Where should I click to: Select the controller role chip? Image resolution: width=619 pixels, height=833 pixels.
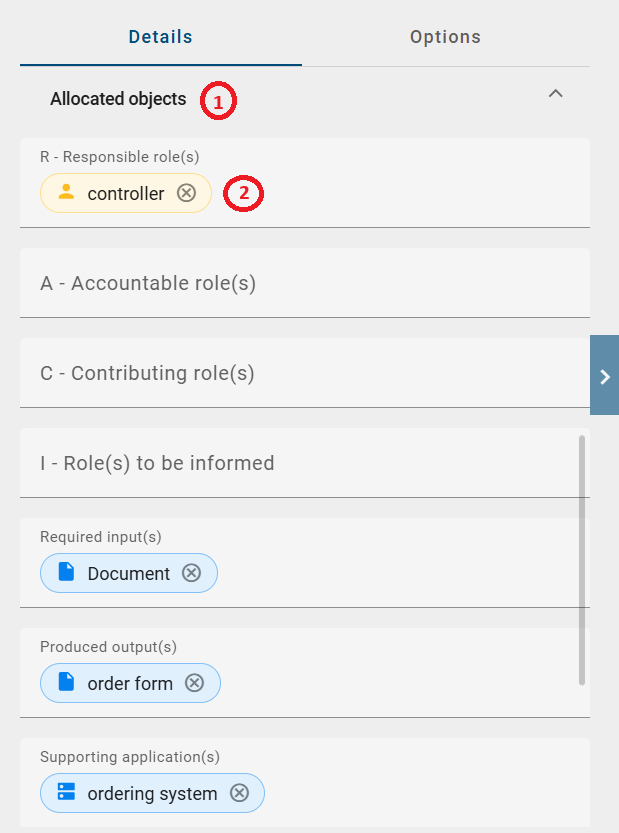[x=127, y=193]
